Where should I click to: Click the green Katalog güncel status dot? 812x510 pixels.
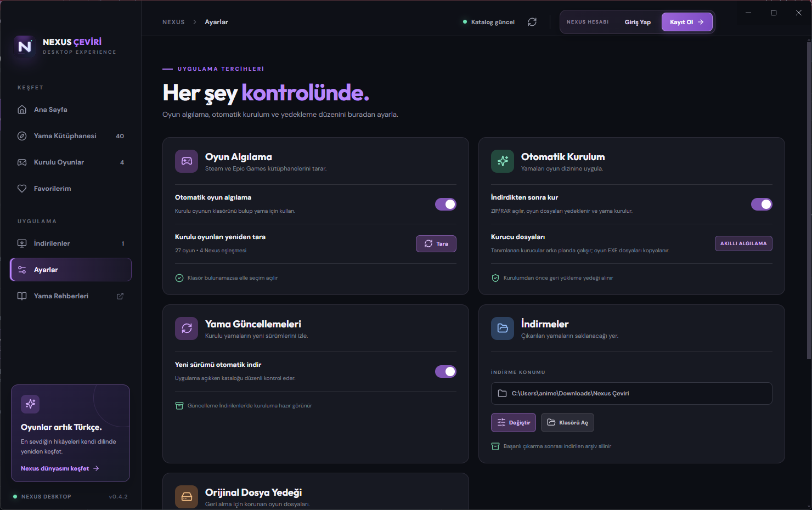465,22
